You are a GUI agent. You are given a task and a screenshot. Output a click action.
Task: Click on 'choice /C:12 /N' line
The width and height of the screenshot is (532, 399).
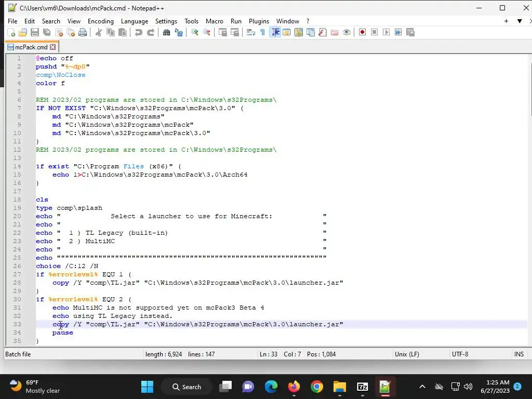(x=67, y=266)
